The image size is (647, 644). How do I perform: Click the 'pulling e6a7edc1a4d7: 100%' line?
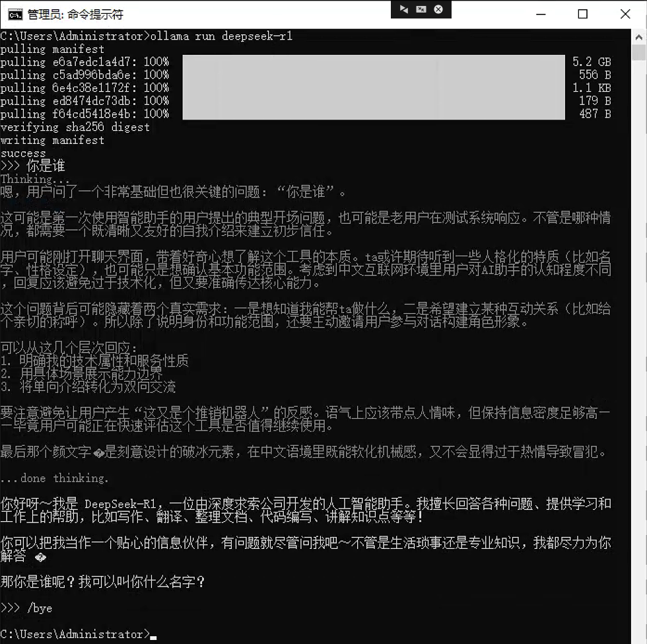pos(85,62)
